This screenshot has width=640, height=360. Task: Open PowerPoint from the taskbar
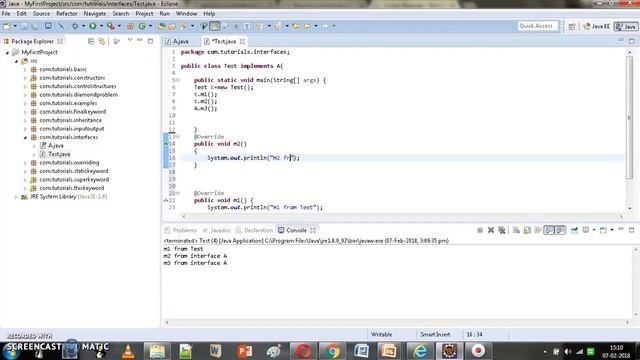click(x=245, y=351)
